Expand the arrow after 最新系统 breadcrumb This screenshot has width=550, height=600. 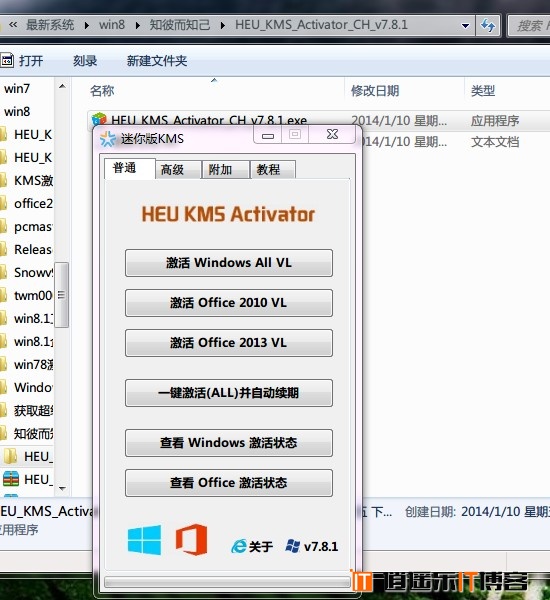tap(87, 26)
